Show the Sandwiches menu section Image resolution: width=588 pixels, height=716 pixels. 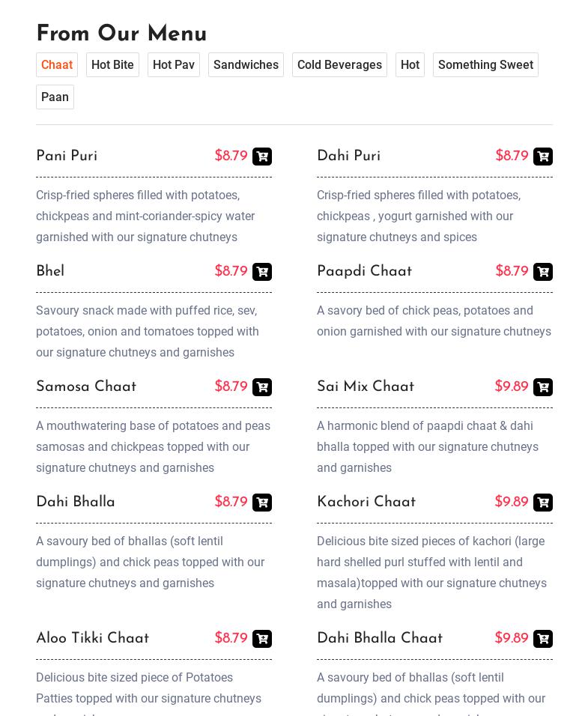246,65
